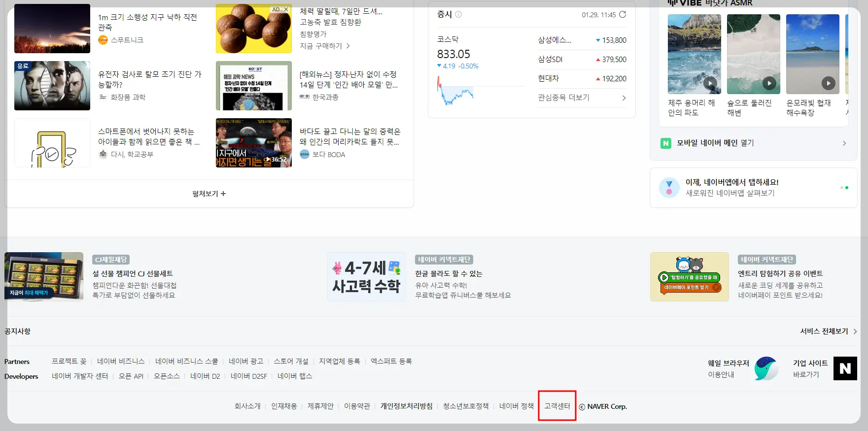
Task: Click the 스푸트니크 source icon
Action: click(x=103, y=40)
